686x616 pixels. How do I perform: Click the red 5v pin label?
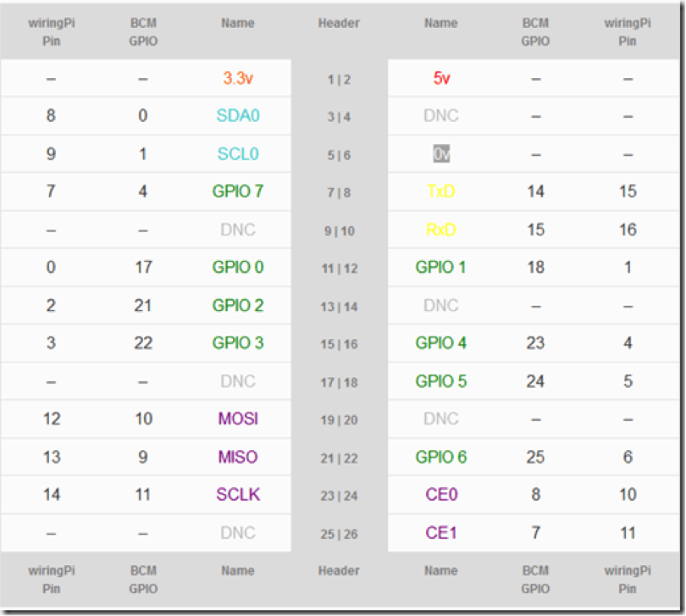coord(441,78)
